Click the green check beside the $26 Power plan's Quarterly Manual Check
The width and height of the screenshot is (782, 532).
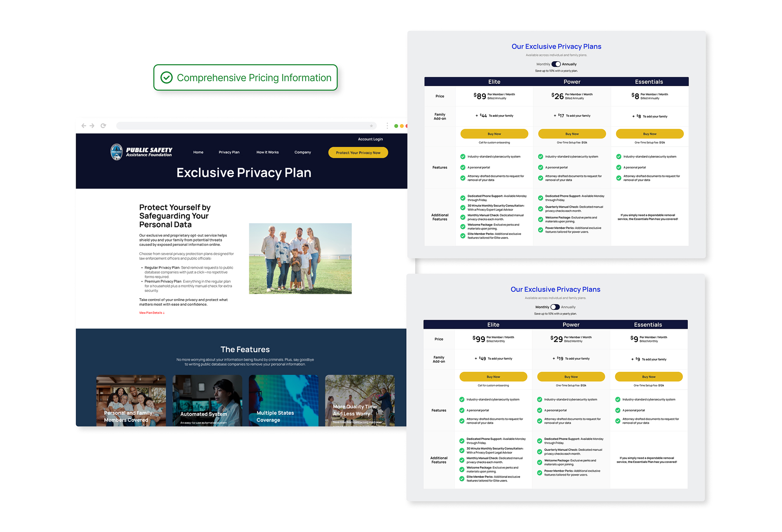[x=540, y=209]
